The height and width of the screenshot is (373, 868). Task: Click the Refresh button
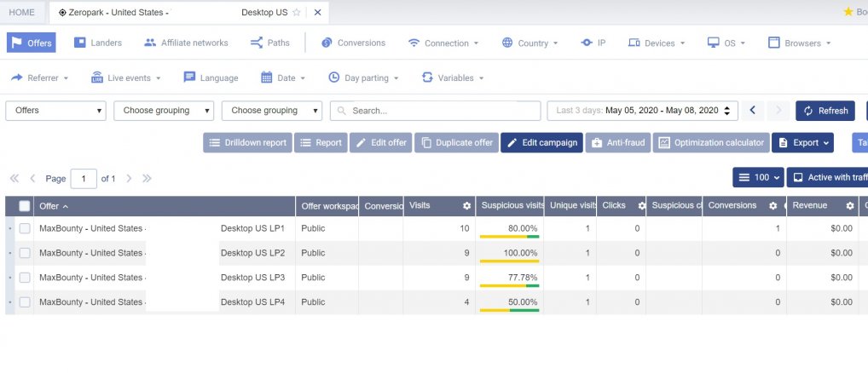[825, 111]
